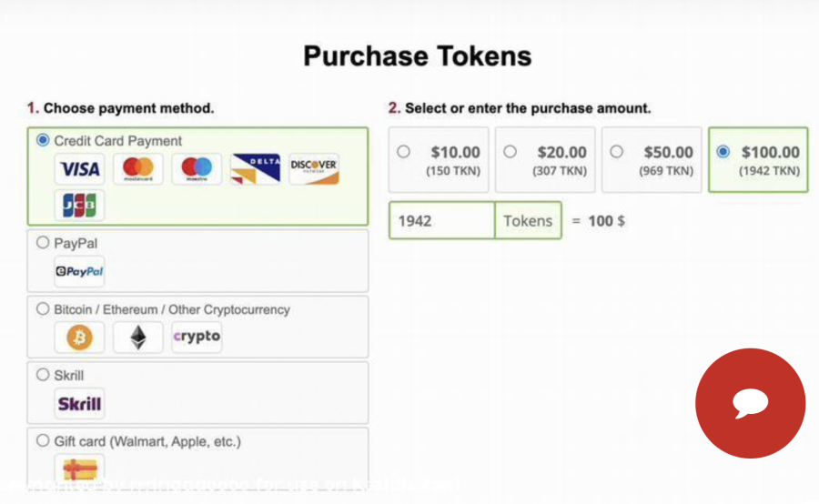Click the token amount input field
The height and width of the screenshot is (504, 819).
(442, 221)
